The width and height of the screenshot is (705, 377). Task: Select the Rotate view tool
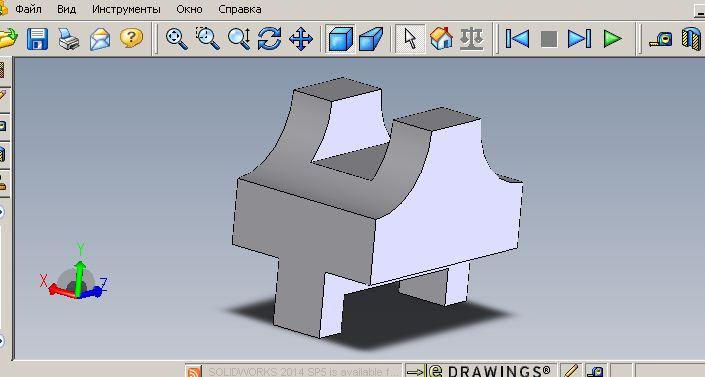click(x=269, y=39)
